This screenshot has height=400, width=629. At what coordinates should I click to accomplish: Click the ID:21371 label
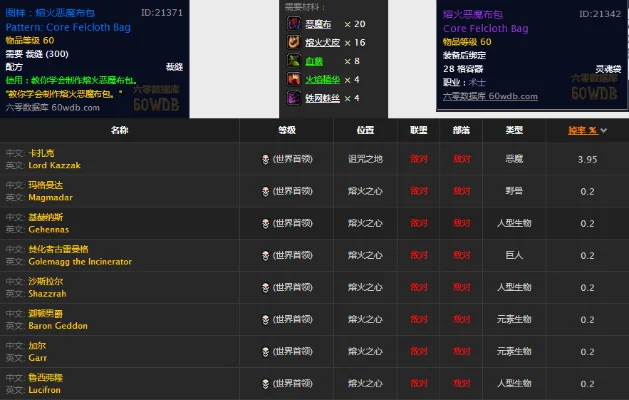pyautogui.click(x=162, y=13)
